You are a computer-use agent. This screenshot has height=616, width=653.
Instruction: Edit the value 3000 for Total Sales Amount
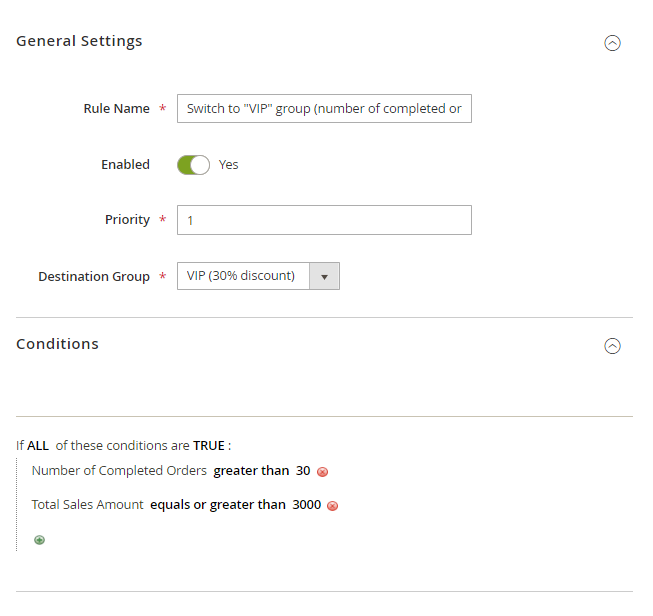[x=307, y=505]
